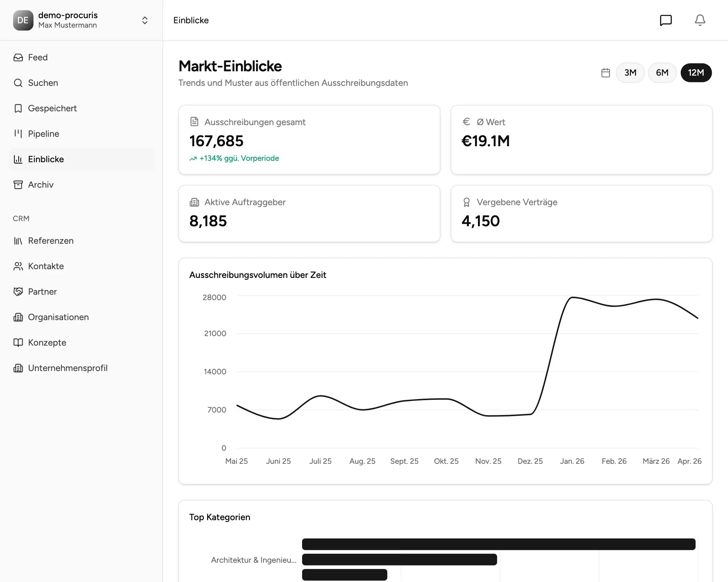Click the document icon beside Ausschreibungen gesamt
Screen dimensions: 728x582
[x=194, y=121]
